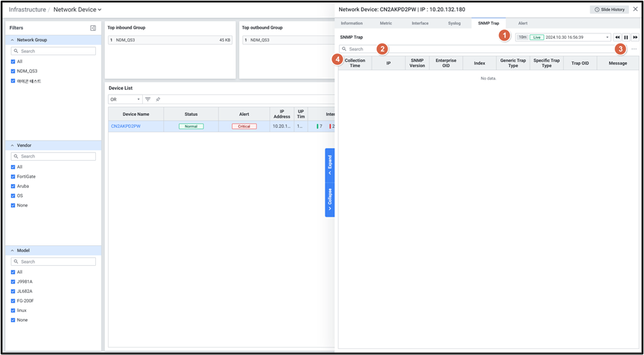Image resolution: width=644 pixels, height=355 pixels.
Task: Fast-forward the SNMP Trap time range
Action: pos(635,37)
